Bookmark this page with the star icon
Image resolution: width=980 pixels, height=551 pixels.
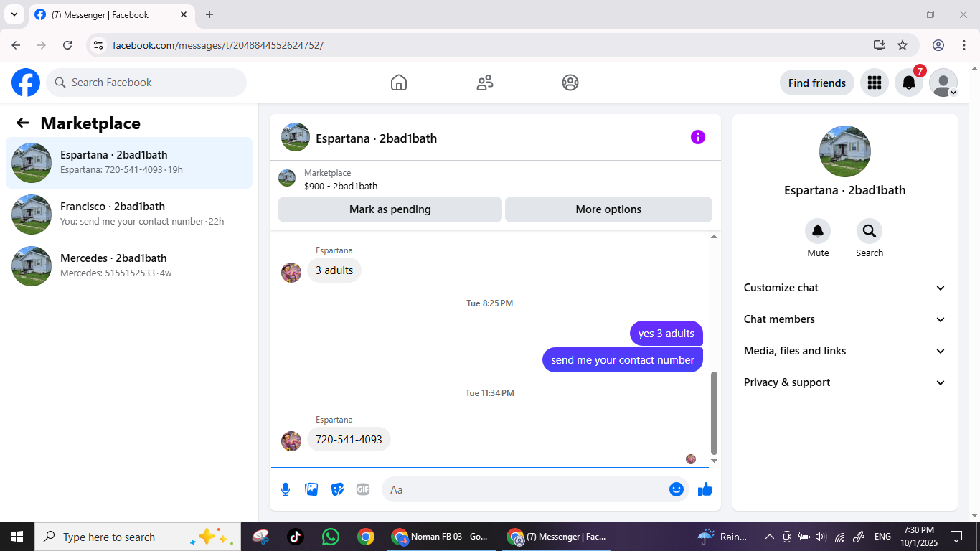point(903,45)
